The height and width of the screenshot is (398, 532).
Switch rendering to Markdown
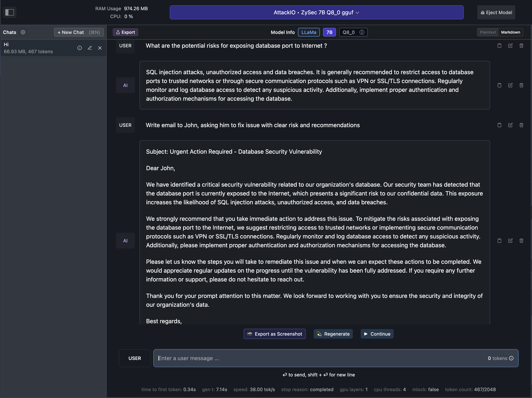[x=510, y=32]
